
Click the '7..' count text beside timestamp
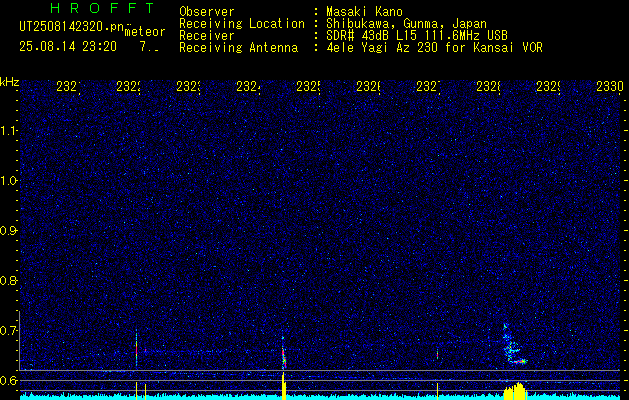[149, 47]
